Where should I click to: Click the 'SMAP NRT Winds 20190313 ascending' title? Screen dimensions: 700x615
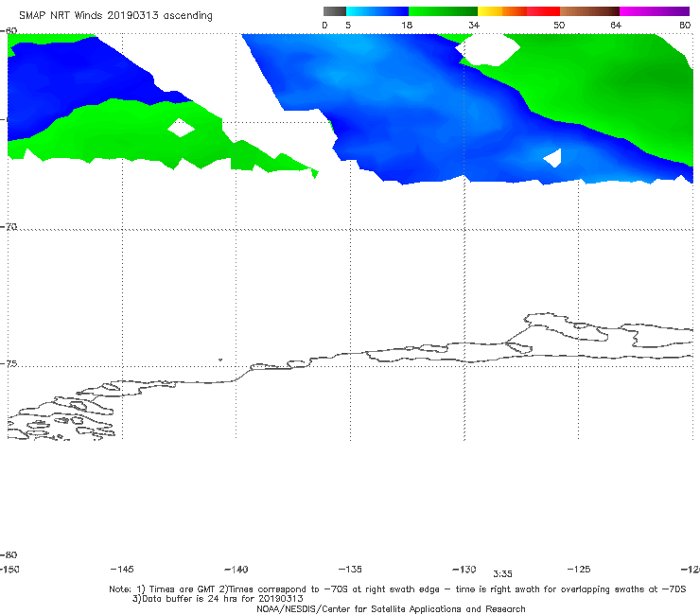click(115, 16)
